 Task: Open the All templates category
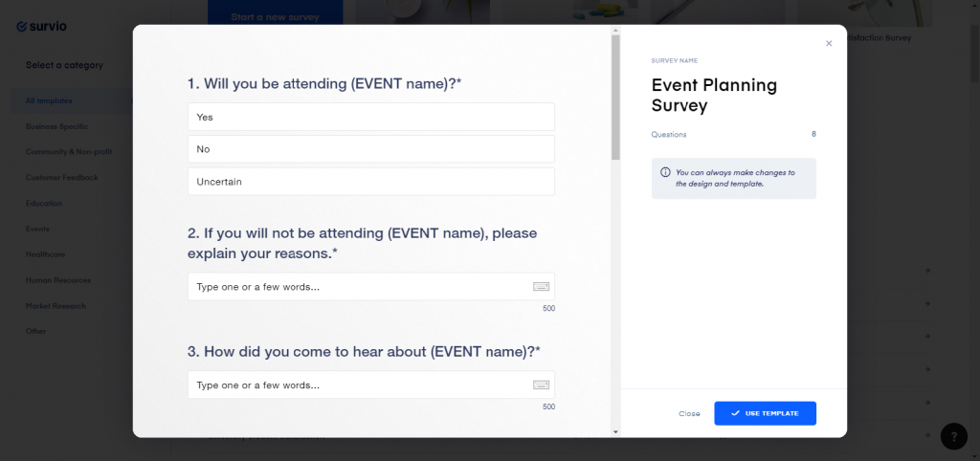pyautogui.click(x=49, y=100)
